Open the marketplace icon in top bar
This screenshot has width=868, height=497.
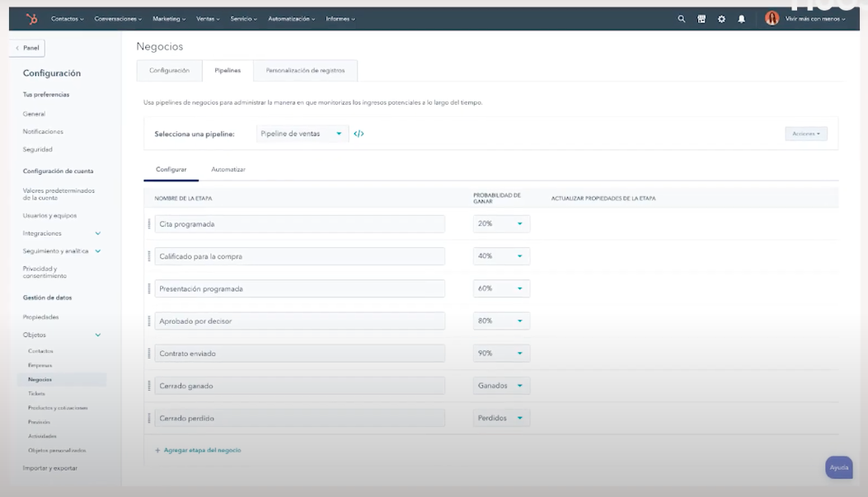[x=701, y=19]
